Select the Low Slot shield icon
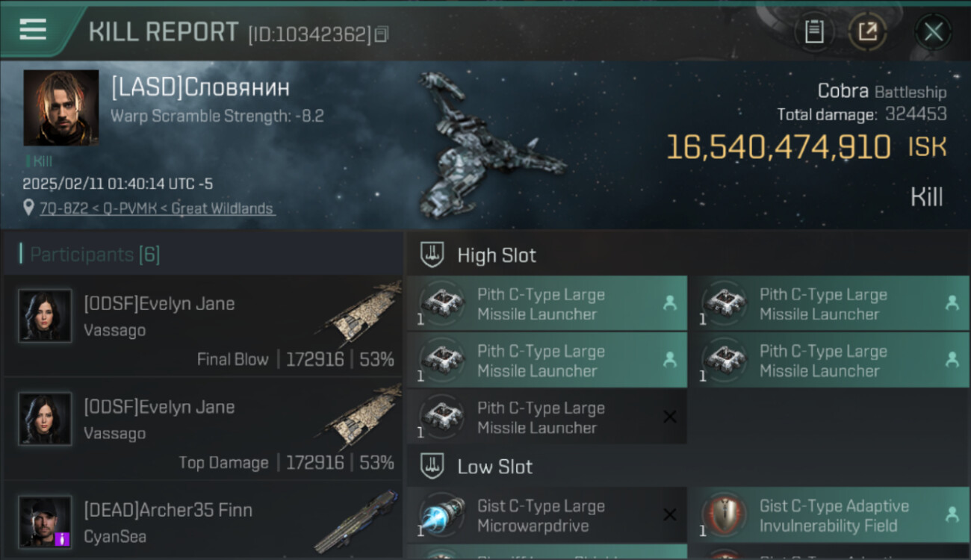The width and height of the screenshot is (971, 560). coord(433,467)
